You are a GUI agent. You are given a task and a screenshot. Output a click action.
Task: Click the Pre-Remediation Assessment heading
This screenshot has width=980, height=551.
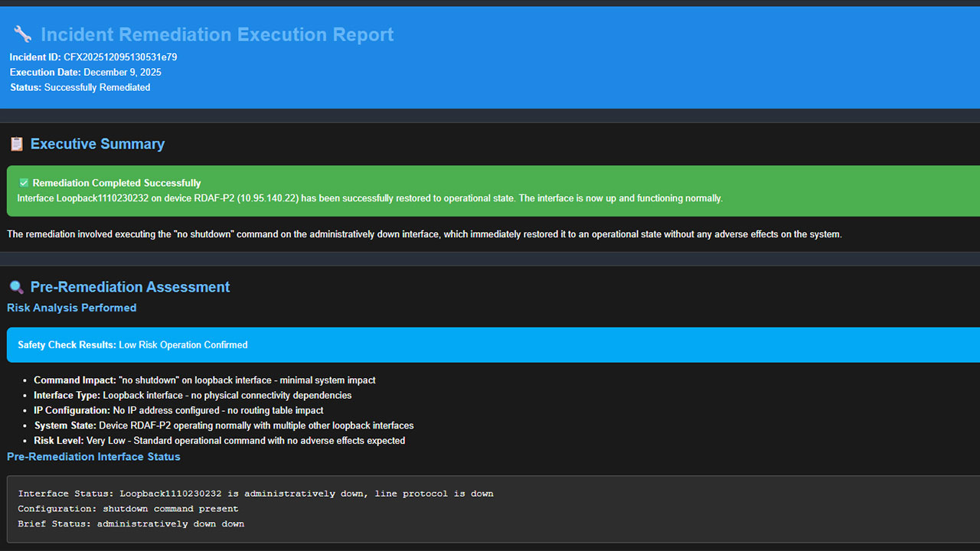(x=130, y=287)
